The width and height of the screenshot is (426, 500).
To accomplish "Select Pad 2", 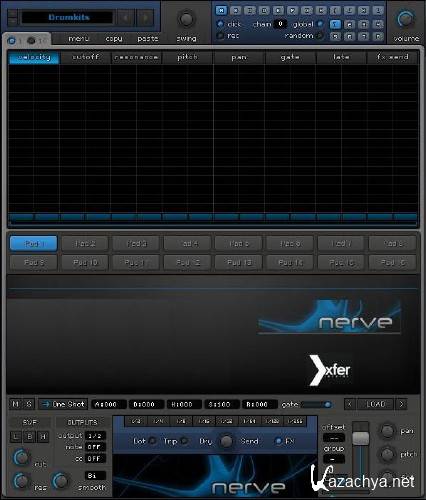I will [x=85, y=244].
